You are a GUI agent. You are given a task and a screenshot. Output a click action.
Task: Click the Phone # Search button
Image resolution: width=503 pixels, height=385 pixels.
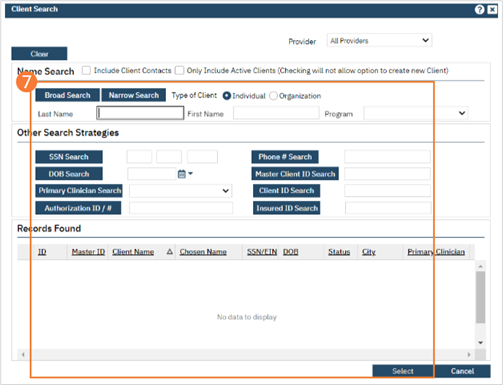[x=285, y=157]
